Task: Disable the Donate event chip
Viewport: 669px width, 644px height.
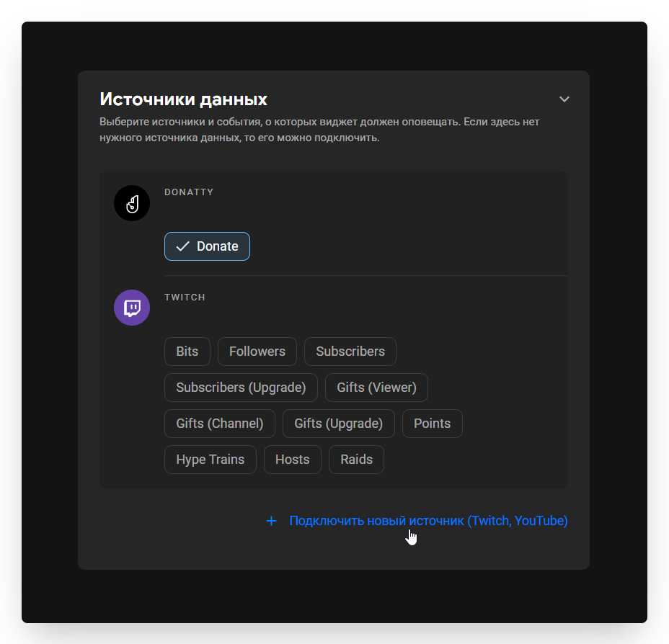Action: pos(207,246)
